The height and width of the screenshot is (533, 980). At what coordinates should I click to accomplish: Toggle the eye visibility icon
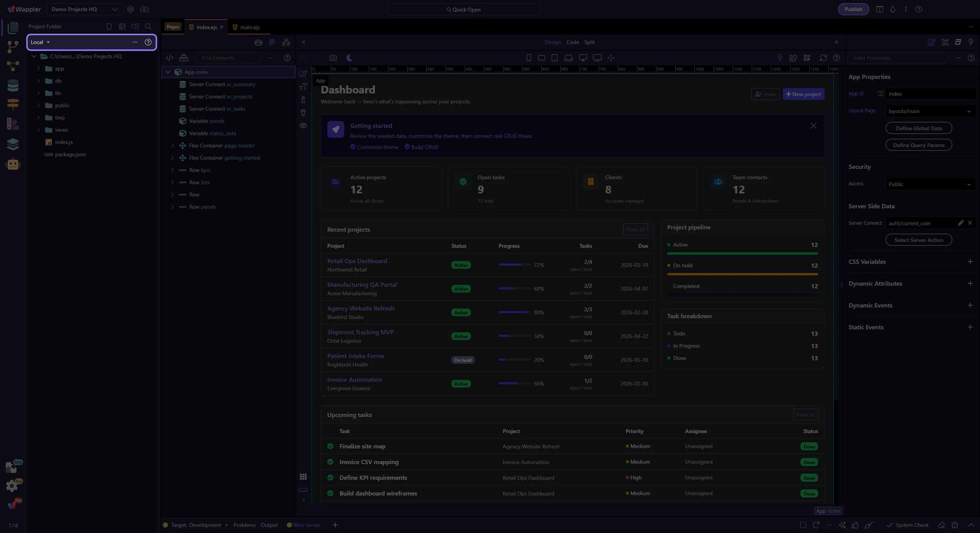(303, 126)
